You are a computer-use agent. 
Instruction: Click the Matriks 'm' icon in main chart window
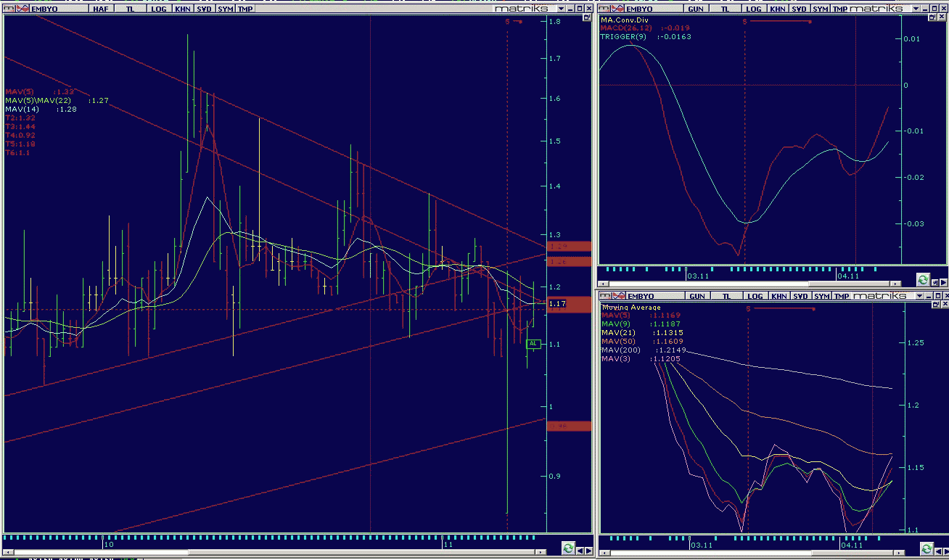pyautogui.click(x=8, y=9)
